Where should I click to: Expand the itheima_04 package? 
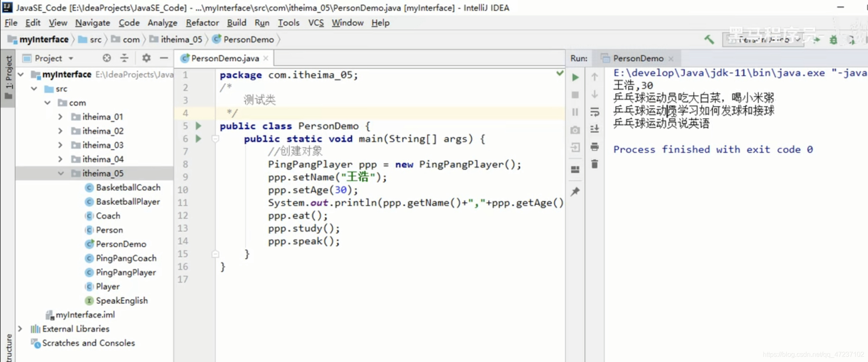coord(60,159)
